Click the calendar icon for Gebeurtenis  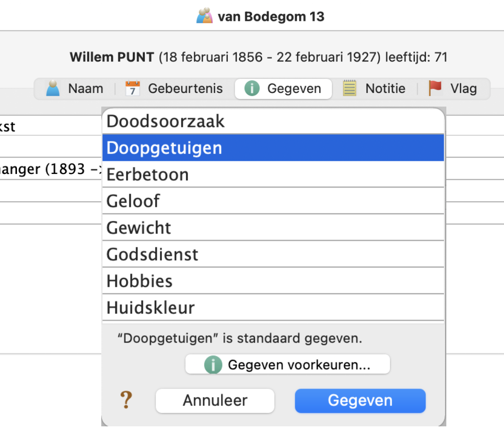(x=132, y=89)
